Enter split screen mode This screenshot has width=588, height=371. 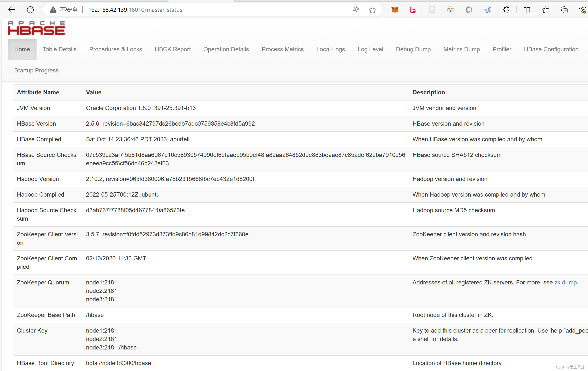[x=527, y=10]
